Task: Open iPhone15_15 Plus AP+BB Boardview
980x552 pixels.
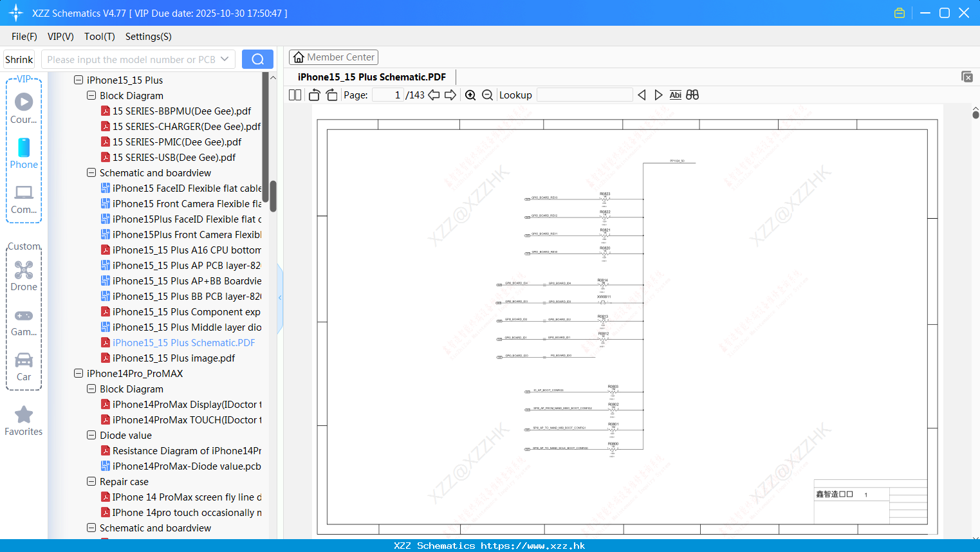Action: coord(181,281)
